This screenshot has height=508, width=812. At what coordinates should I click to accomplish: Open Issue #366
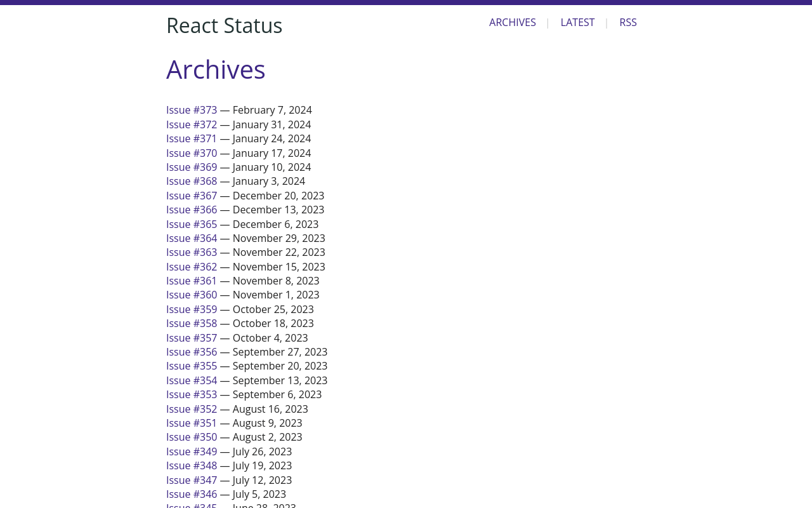192,210
